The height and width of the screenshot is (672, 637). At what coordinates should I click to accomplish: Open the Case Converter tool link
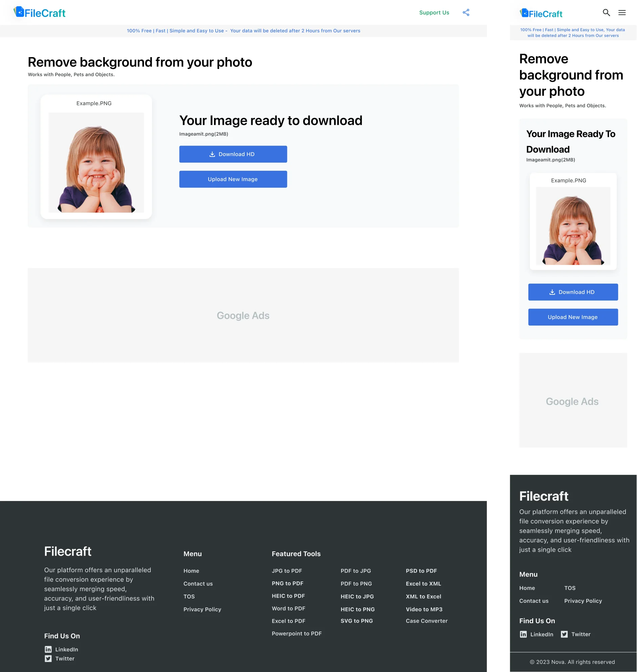pyautogui.click(x=426, y=621)
